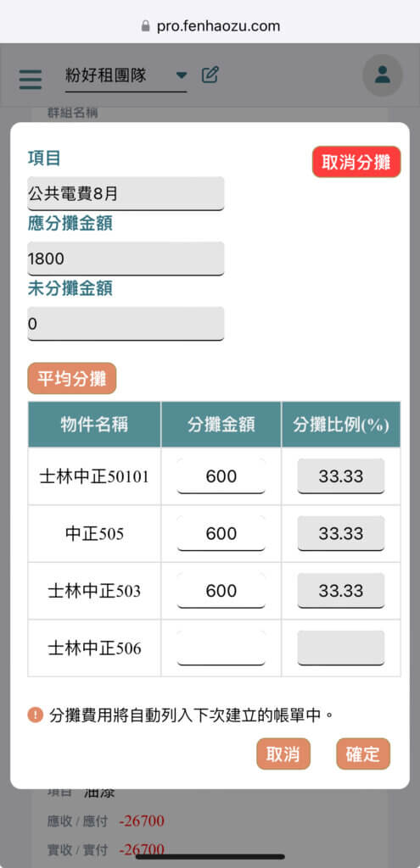The height and width of the screenshot is (868, 420).
Task: Click the edit team pencil icon
Action: (210, 75)
